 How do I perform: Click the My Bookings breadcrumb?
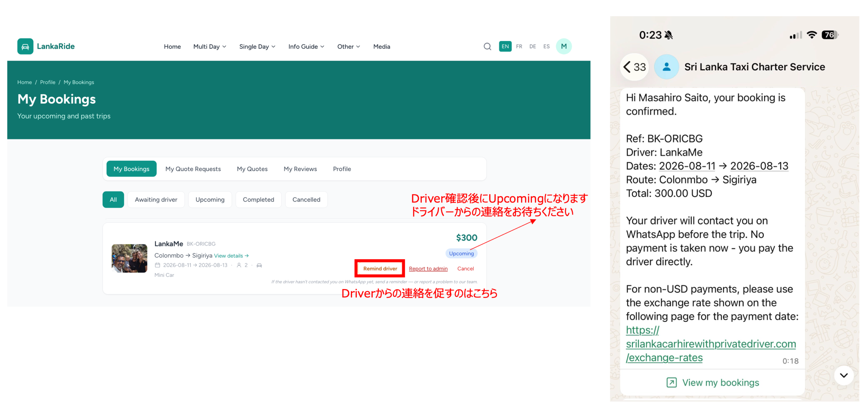click(x=79, y=82)
